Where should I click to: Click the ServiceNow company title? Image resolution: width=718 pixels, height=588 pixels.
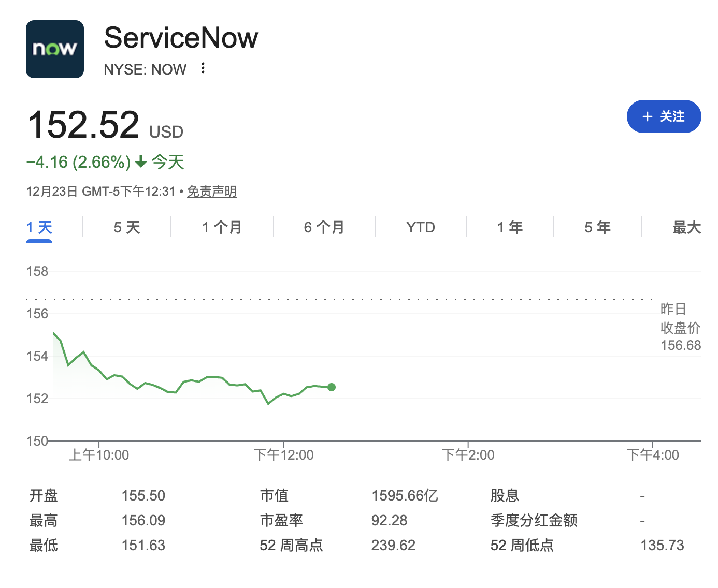[x=181, y=38]
